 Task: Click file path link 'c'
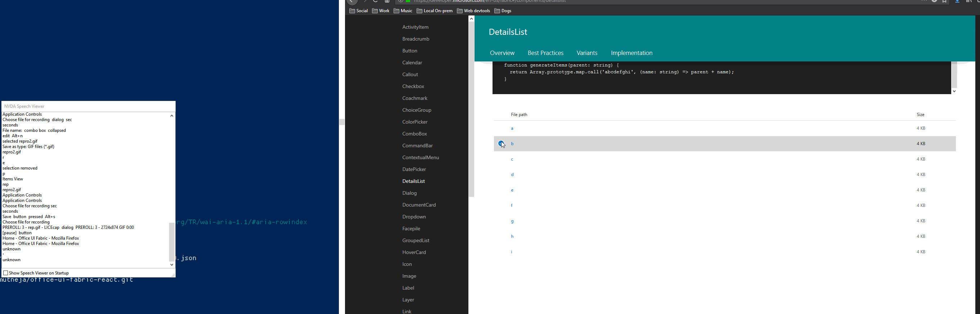pos(512,160)
